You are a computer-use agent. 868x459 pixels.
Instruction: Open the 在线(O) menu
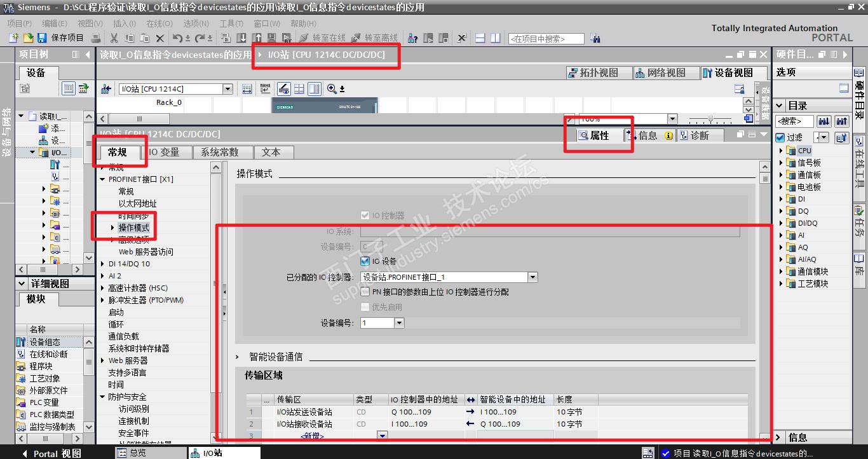pyautogui.click(x=159, y=24)
